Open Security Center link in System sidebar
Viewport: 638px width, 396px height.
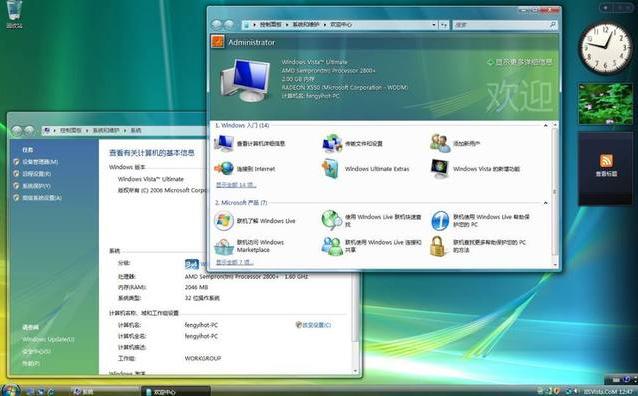pyautogui.click(x=36, y=351)
